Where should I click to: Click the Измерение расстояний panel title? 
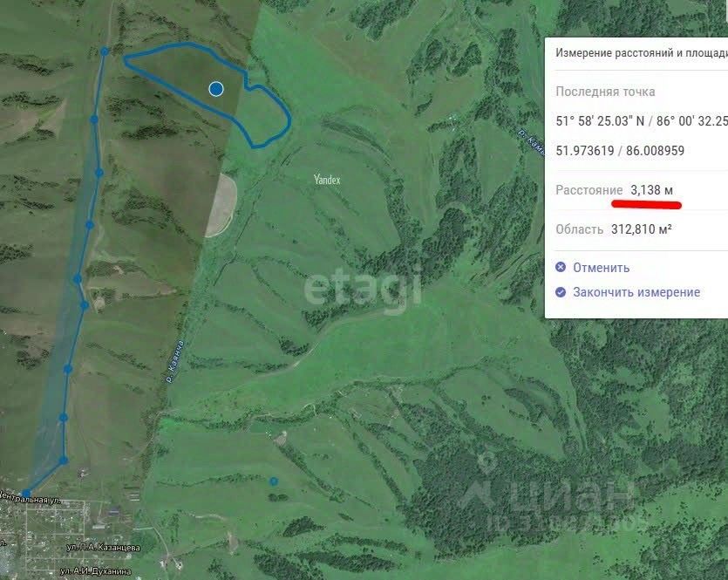(641, 53)
